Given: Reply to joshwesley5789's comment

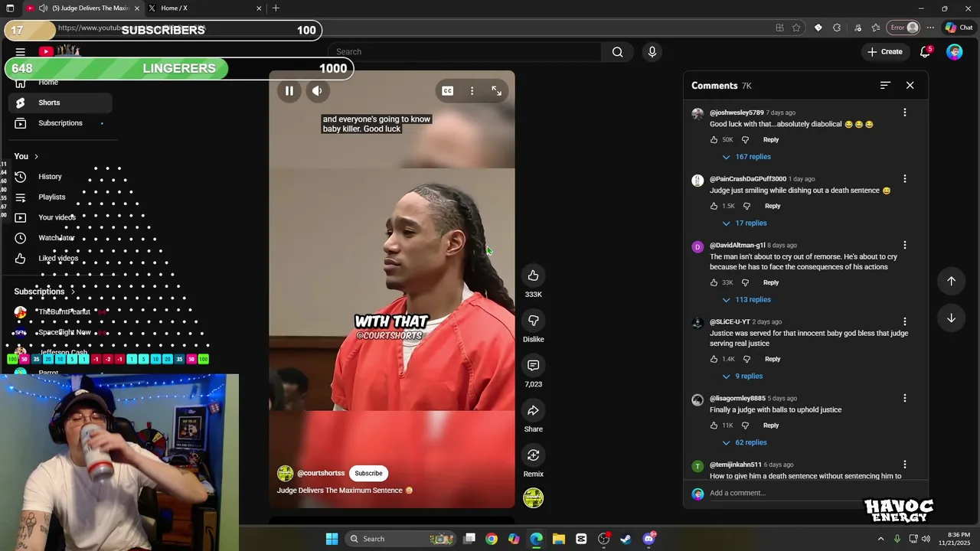Looking at the screenshot, I should (x=771, y=140).
